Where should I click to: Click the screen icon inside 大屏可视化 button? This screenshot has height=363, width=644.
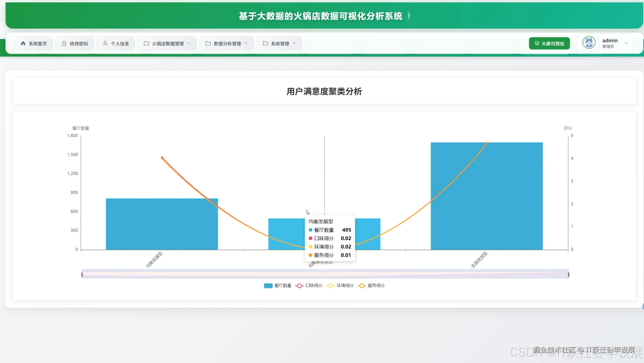(x=536, y=43)
